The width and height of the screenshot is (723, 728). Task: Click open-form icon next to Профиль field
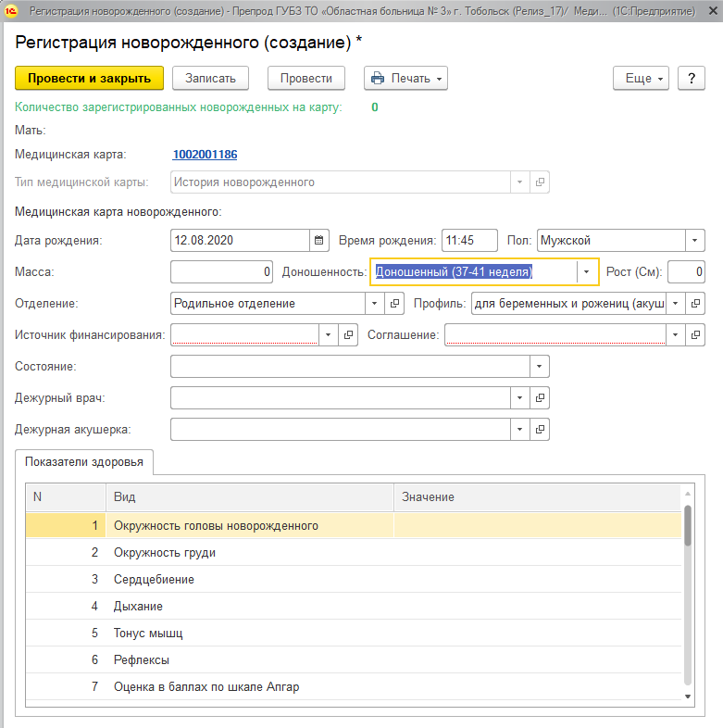(696, 303)
